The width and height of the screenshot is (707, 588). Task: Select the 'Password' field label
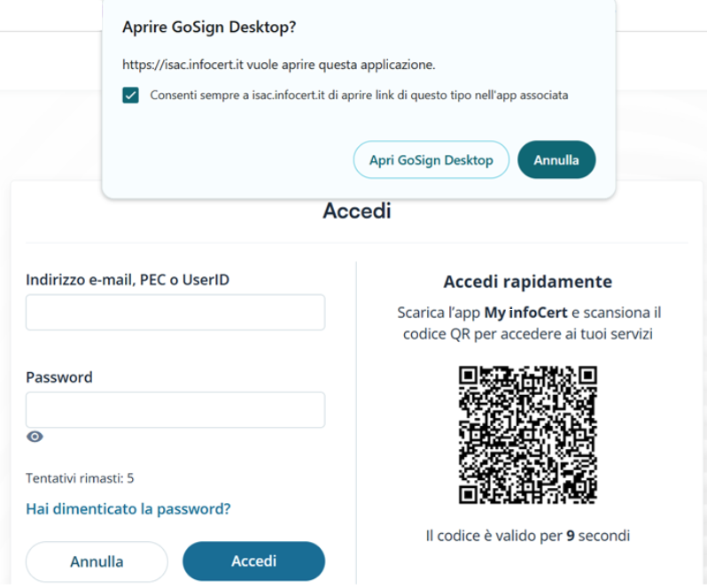pyautogui.click(x=59, y=377)
